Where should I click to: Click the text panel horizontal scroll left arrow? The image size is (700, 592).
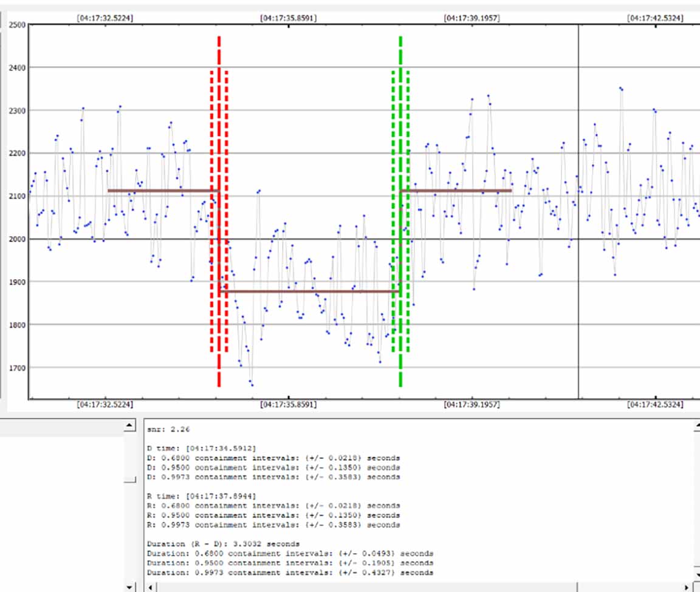(x=151, y=587)
